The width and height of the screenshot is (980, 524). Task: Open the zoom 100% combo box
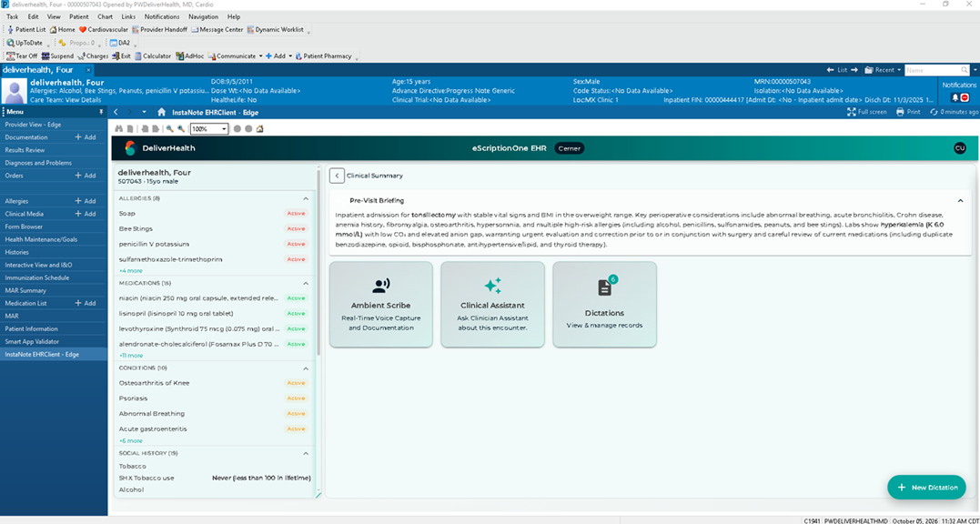(x=209, y=128)
